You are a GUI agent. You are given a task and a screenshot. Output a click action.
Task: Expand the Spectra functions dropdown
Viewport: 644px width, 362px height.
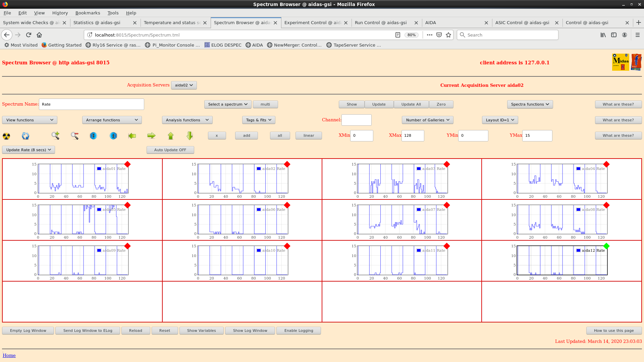point(530,104)
